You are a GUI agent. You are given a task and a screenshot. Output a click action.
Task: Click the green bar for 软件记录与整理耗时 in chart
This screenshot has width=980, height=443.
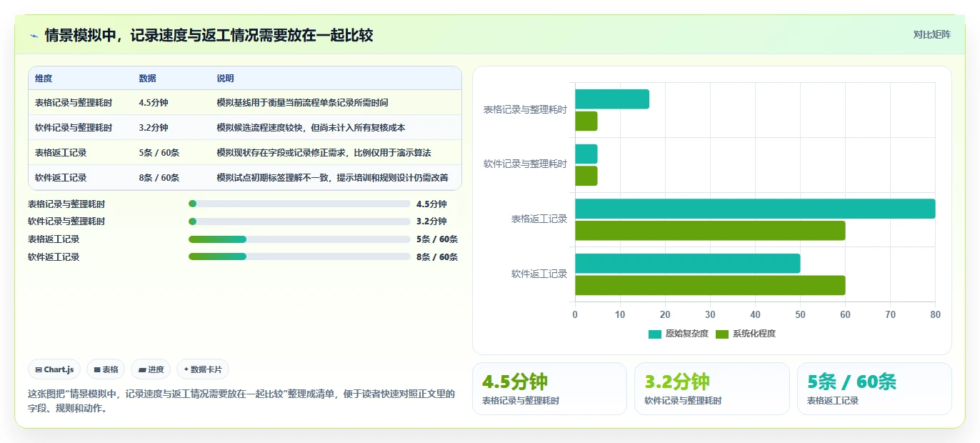click(x=586, y=176)
